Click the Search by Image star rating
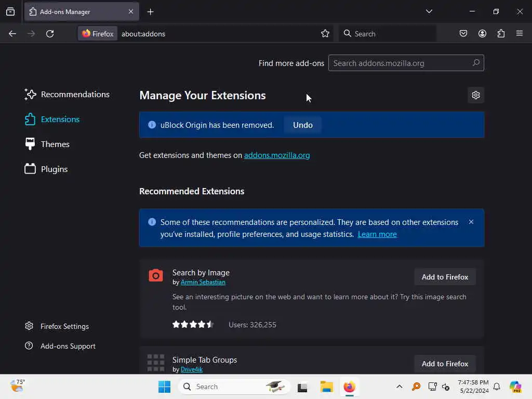 click(x=193, y=325)
